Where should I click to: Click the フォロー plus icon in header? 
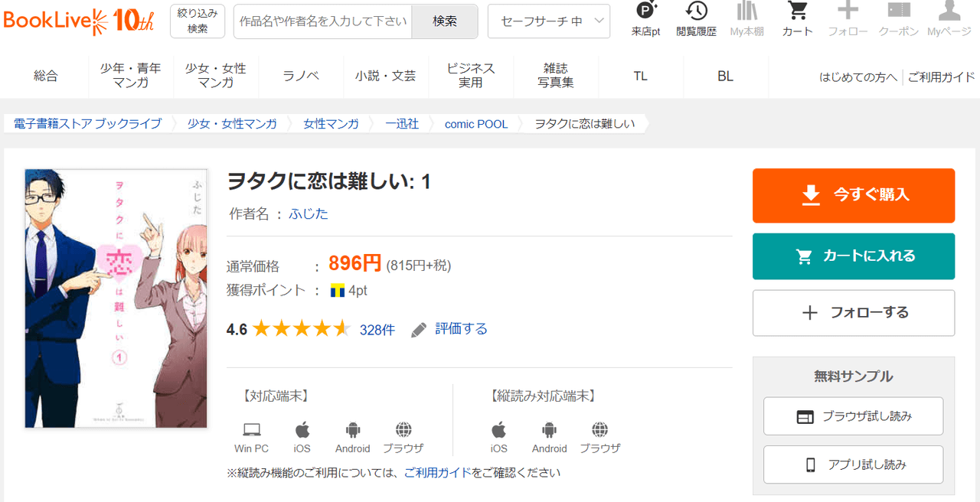pos(848,11)
